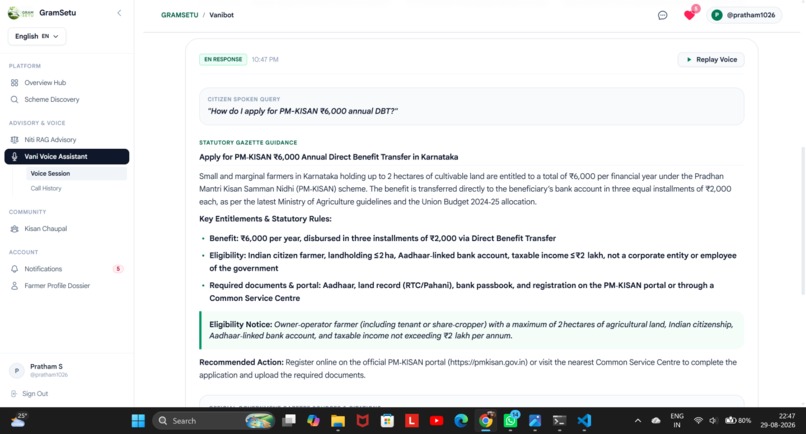Click the OneDrive cloud tray icon
Image resolution: width=806 pixels, height=434 pixels.
point(656,421)
